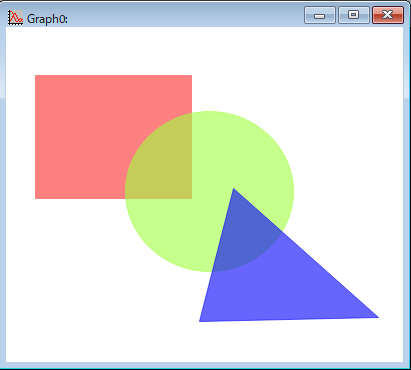This screenshot has height=370, width=411.
Task: Click the top-right corner of the red rectangle
Action: 192,75
